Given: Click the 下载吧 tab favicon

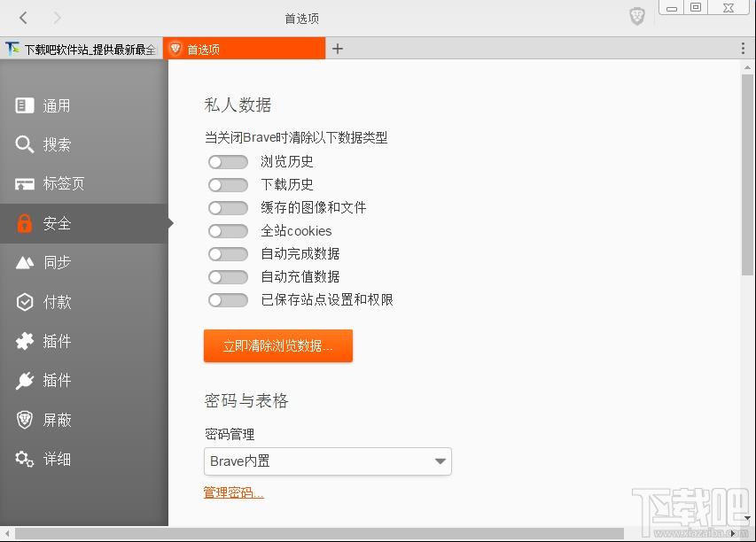Looking at the screenshot, I should (x=12, y=49).
